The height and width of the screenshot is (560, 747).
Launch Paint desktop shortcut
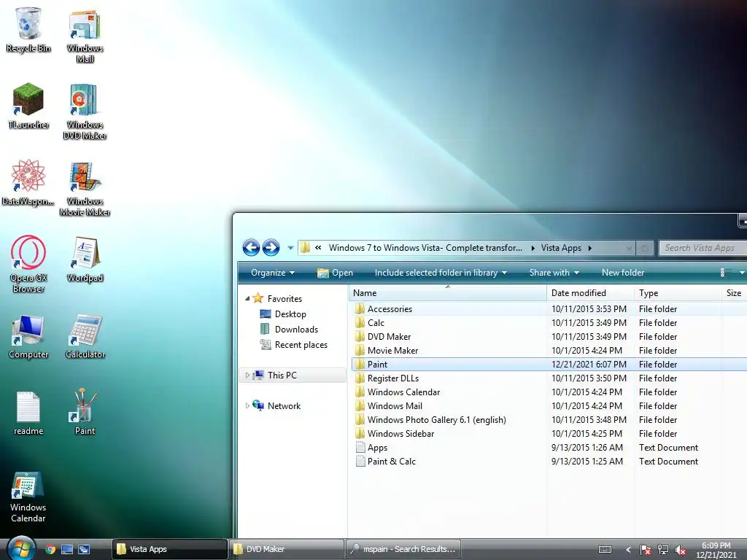[x=85, y=412]
